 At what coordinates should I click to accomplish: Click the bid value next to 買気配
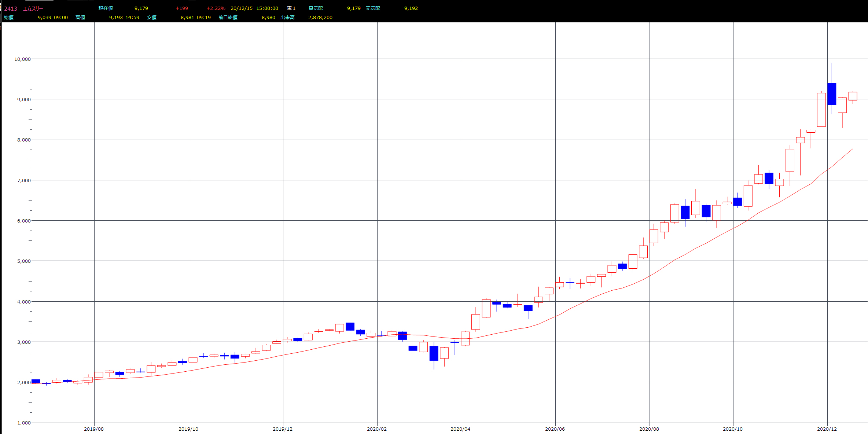[x=354, y=8]
